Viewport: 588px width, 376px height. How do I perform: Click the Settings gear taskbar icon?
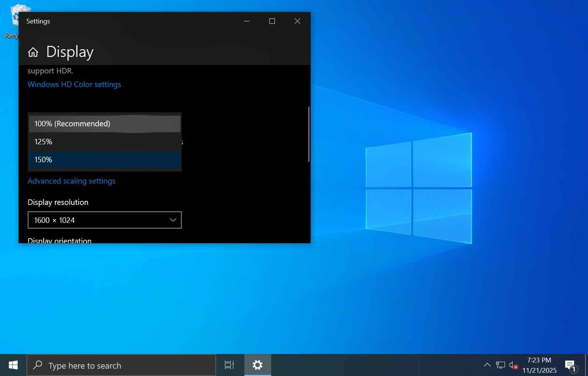click(258, 365)
